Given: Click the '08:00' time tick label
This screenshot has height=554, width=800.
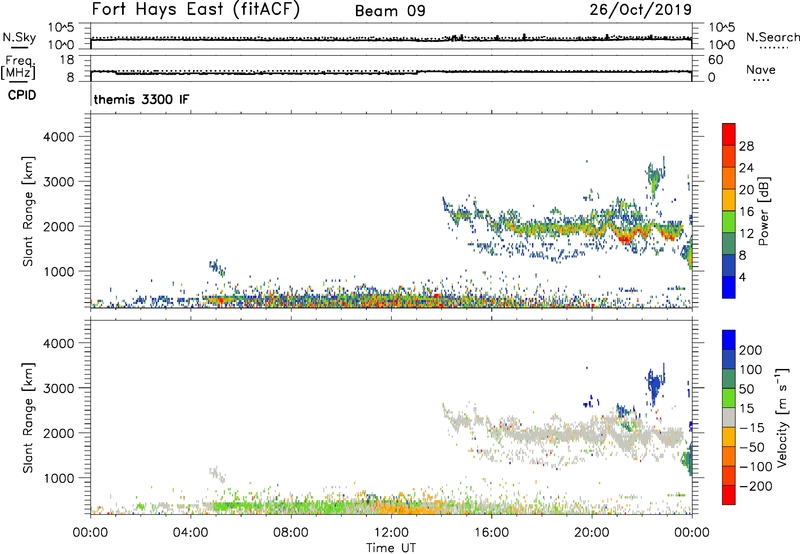Looking at the screenshot, I should pyautogui.click(x=291, y=533).
